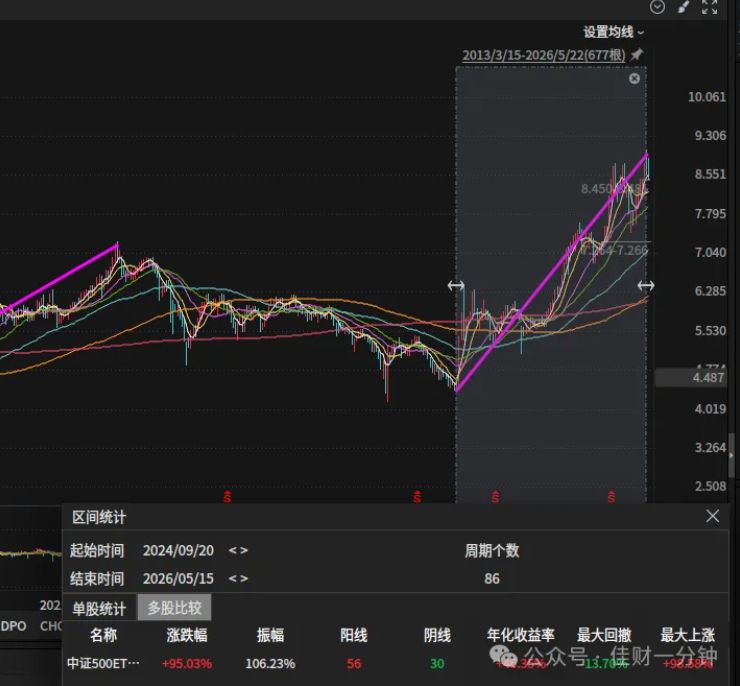The width and height of the screenshot is (740, 686).
Task: Click the 最大回撤 column header
Action: [x=604, y=635]
